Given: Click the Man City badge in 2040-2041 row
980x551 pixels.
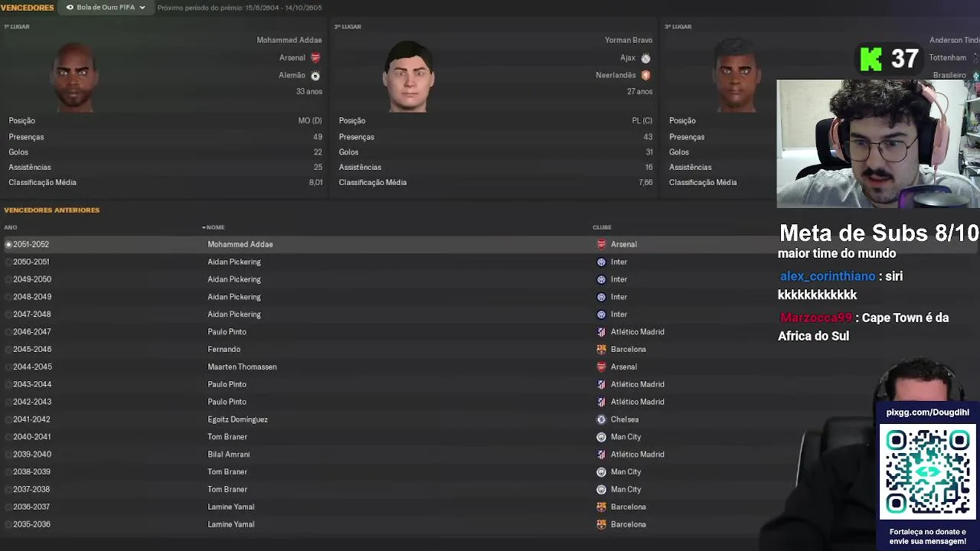Looking at the screenshot, I should pos(601,437).
